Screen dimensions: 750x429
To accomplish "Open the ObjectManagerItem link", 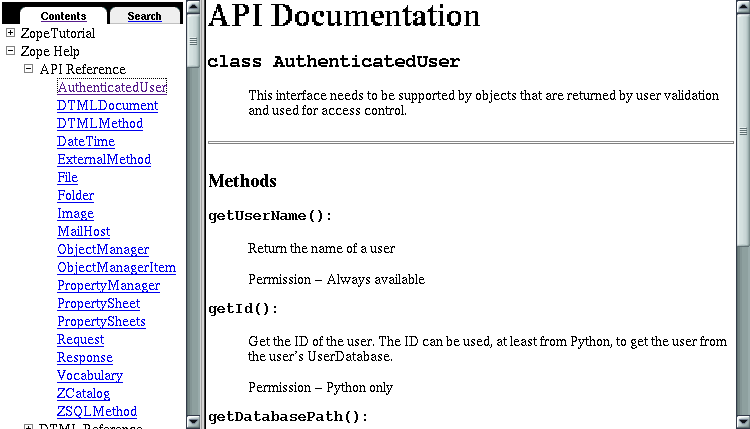I will coord(116,268).
